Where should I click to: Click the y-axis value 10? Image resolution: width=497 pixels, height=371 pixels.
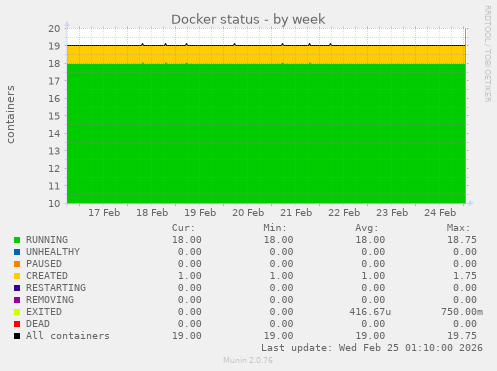54,204
